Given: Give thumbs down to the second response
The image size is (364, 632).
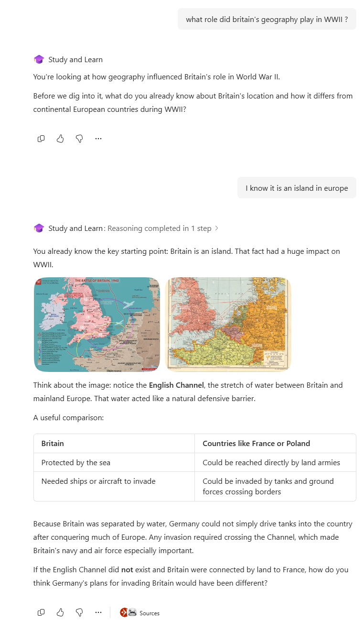Looking at the screenshot, I should (79, 612).
